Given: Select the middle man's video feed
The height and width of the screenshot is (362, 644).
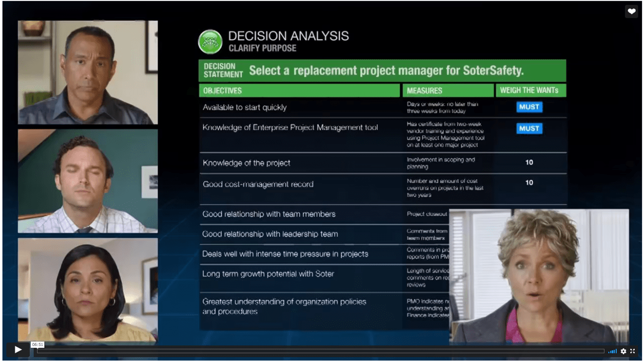Looking at the screenshot, I should coord(88,181).
